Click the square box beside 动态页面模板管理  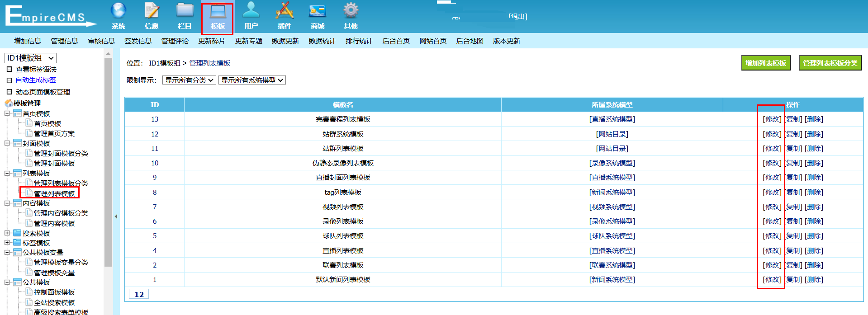pyautogui.click(x=9, y=92)
